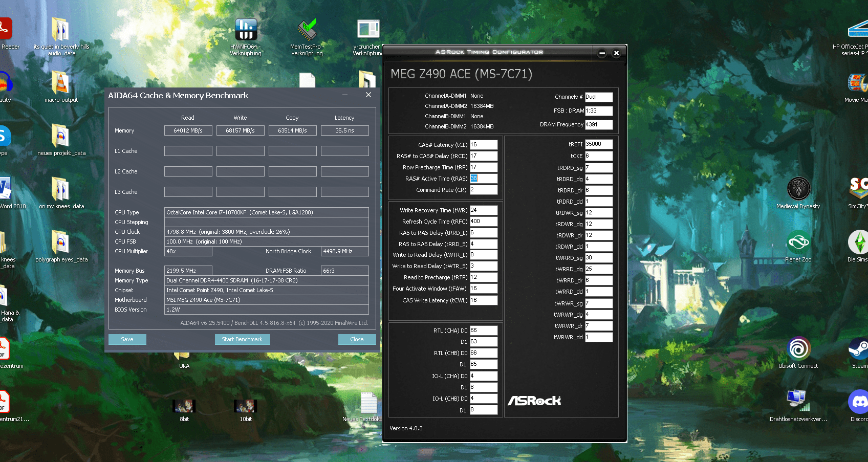Click the North Bridge Clock 4498.9 MHz value
Image resolution: width=868 pixels, height=462 pixels.
coord(345,251)
